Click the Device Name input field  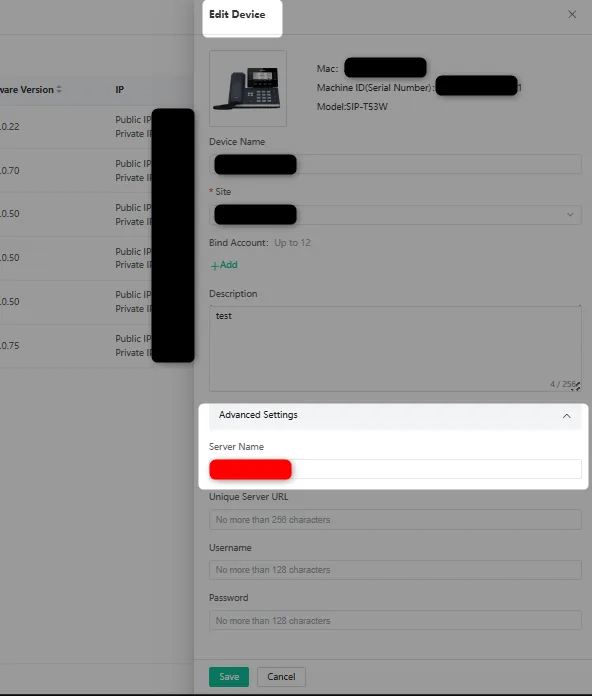(395, 164)
